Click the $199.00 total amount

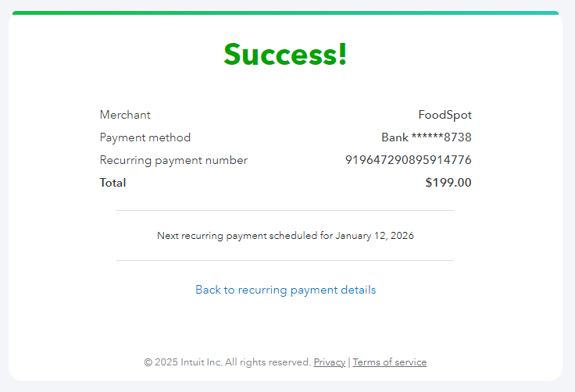tap(448, 183)
